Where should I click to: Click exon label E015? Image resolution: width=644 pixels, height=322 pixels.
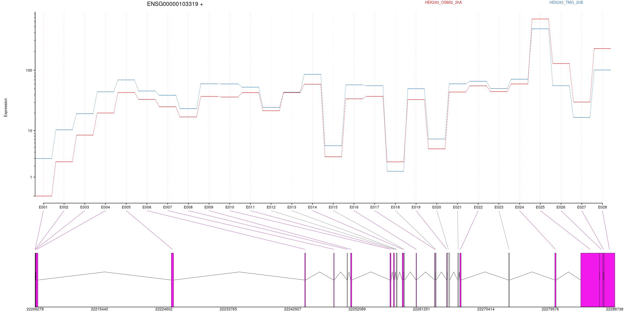coord(333,207)
